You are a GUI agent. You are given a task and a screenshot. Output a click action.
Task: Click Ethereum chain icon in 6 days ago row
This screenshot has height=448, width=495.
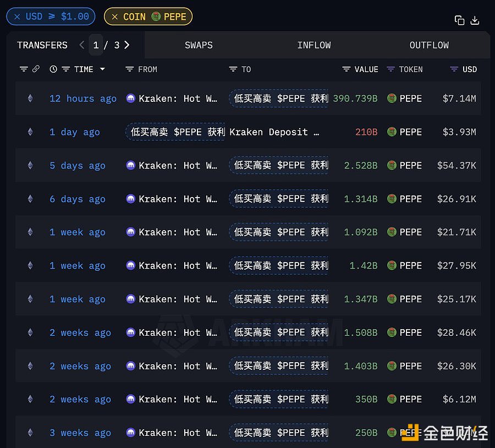pos(30,199)
